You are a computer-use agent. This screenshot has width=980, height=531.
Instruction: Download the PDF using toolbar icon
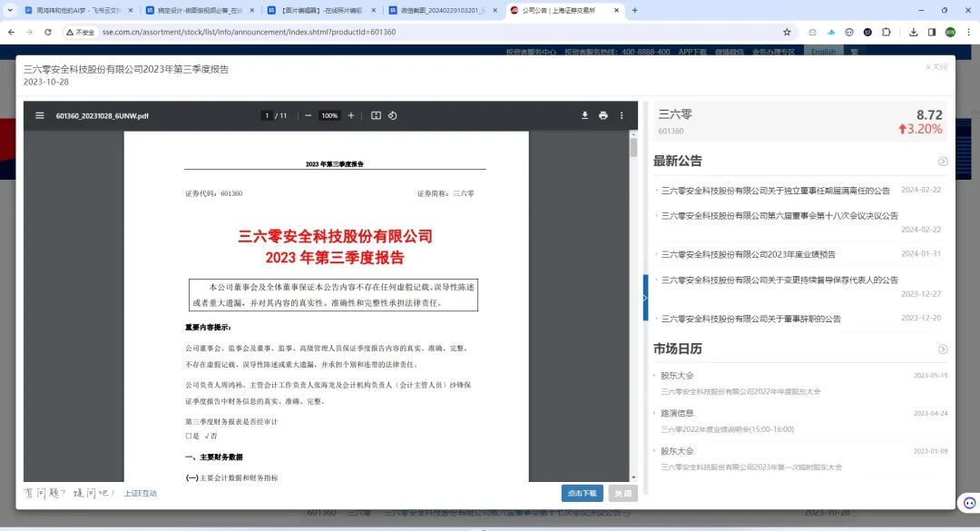(x=585, y=116)
